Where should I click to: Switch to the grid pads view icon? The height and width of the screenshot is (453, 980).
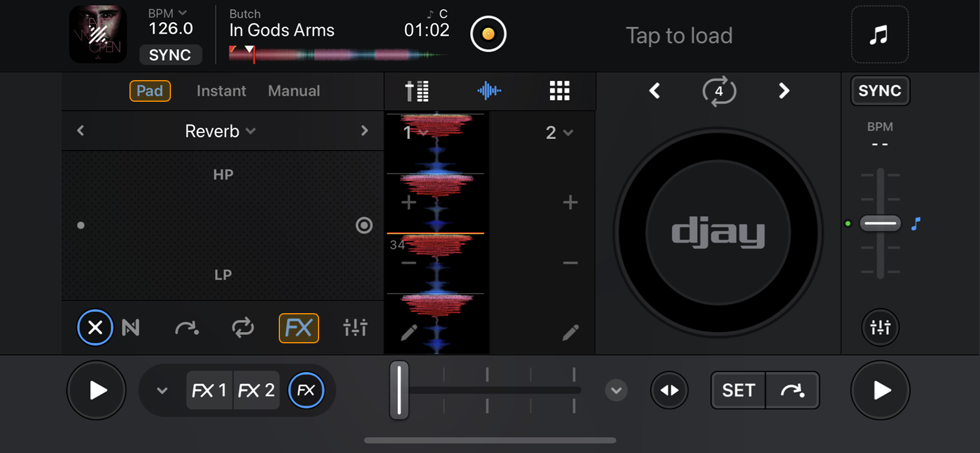pyautogui.click(x=559, y=90)
